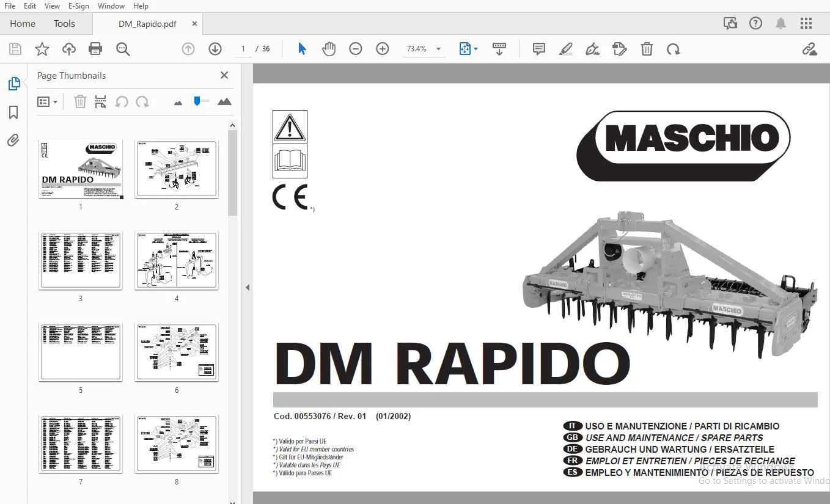Open the notifications bell
This screenshot has width=830, height=504.
[781, 24]
